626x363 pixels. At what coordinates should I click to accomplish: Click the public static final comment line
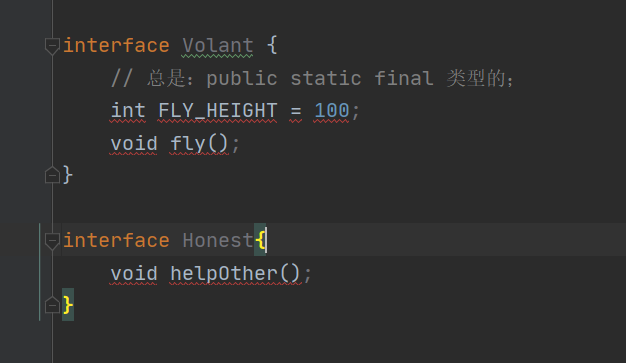coord(312,78)
